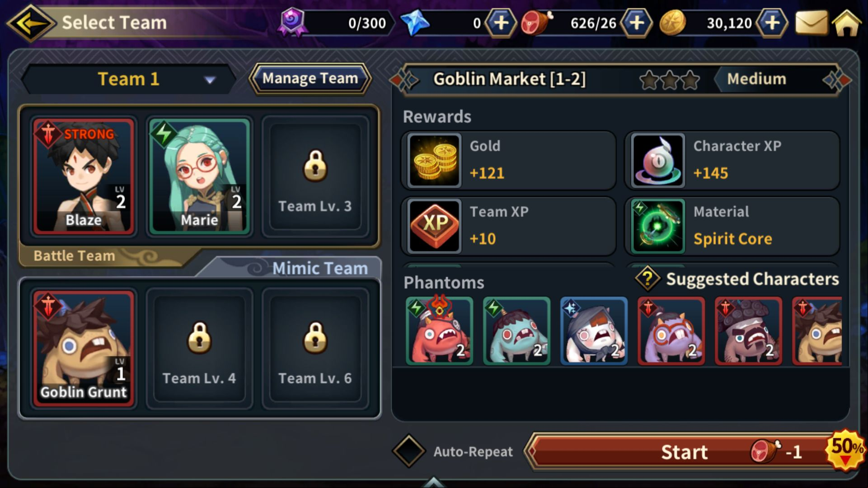Toggle the Auto-Repeat diamond checkbox

point(408,451)
